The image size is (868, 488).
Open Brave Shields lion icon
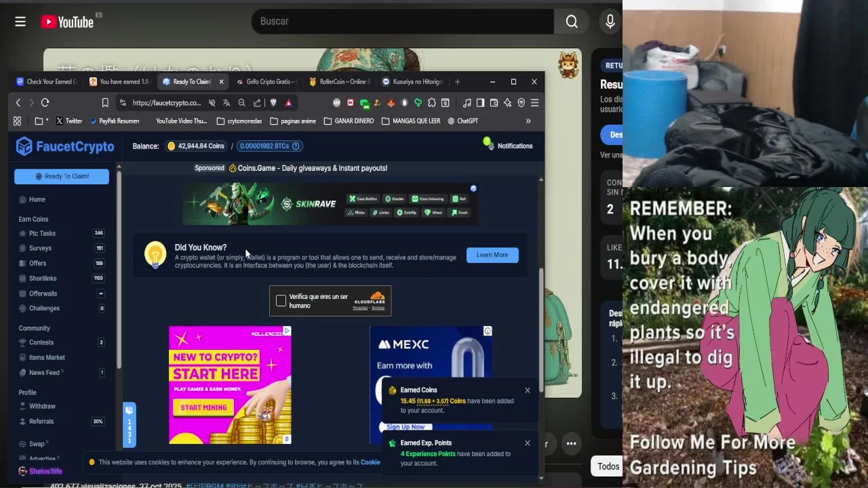[x=273, y=103]
